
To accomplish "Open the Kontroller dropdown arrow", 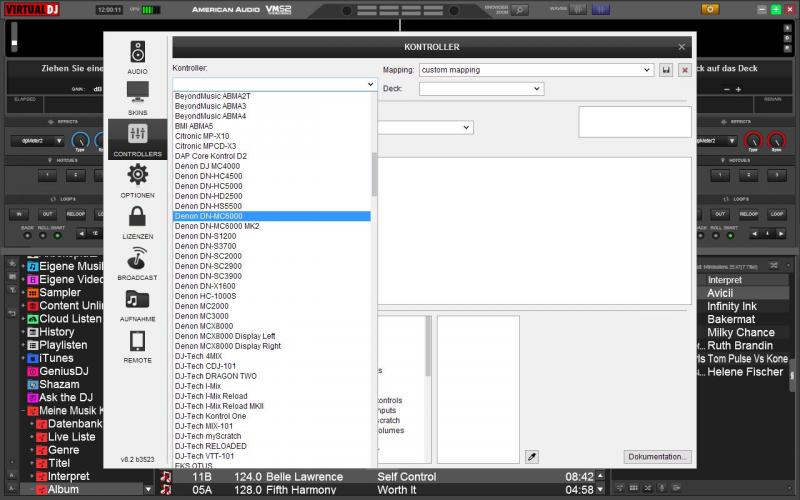I will pos(370,84).
